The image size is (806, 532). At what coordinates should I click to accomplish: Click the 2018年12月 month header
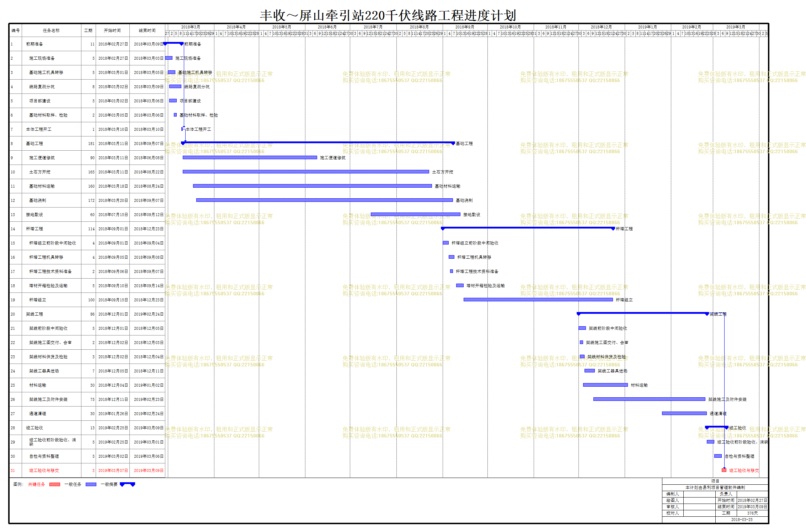point(602,27)
